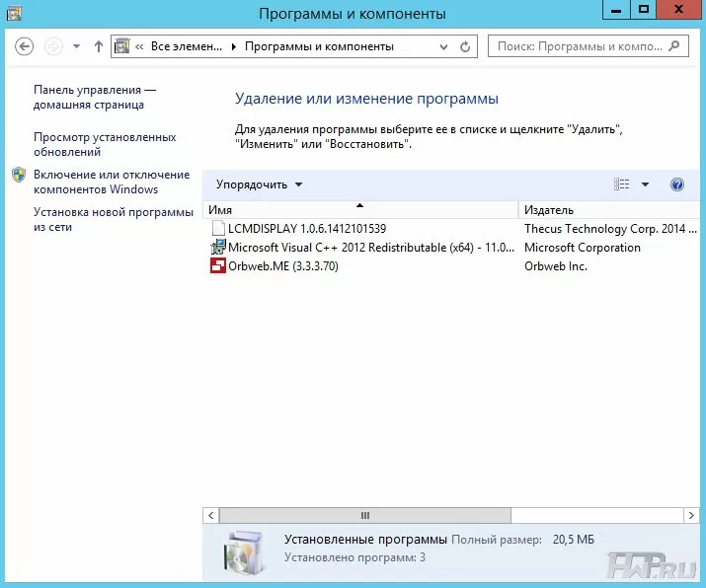Open the recent locations dropdown arrow
Image resolution: width=706 pixels, height=588 pixels.
[76, 46]
